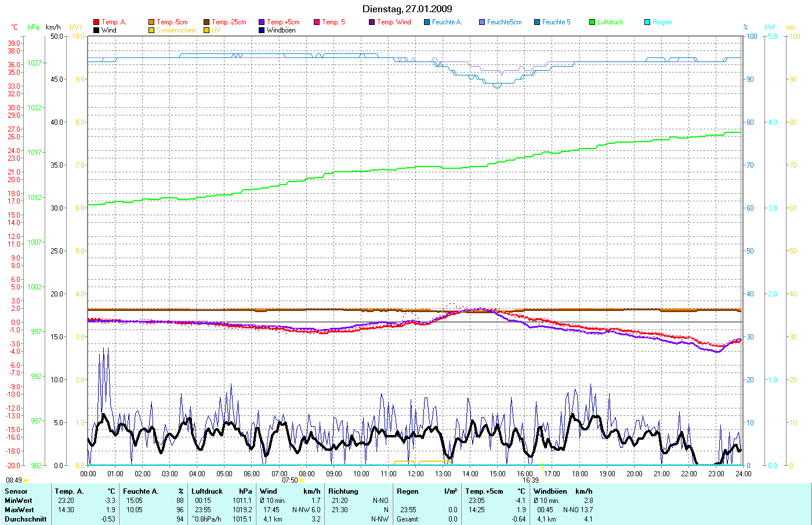This screenshot has height=525, width=812.
Task: Select the brown Temp.-25cm legend marker
Action: (206, 22)
